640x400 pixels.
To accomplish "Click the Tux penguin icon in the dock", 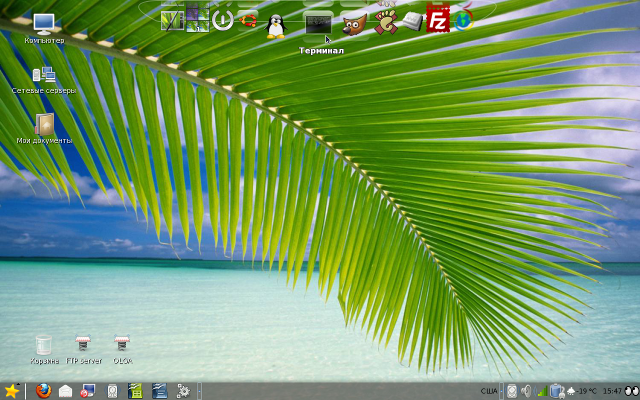I will (276, 24).
